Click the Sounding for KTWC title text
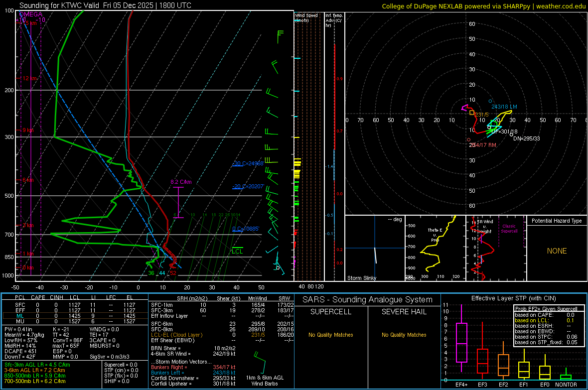Image resolution: width=588 pixels, height=390 pixels. click(105, 5)
